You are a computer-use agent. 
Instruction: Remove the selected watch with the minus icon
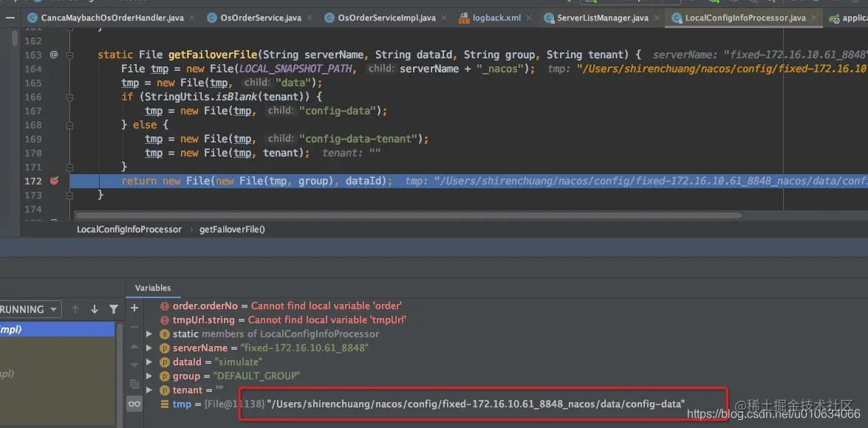pos(134,327)
